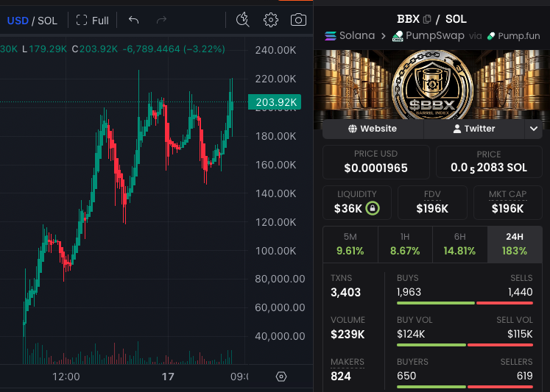Expand more links chevron beside Twitter

point(534,129)
